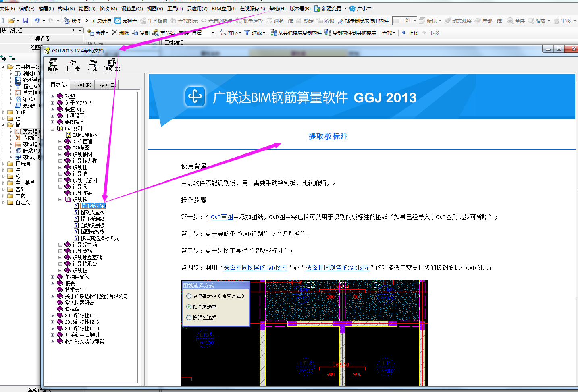
Task: Click 全屏 full screen tool
Action: coord(516,21)
